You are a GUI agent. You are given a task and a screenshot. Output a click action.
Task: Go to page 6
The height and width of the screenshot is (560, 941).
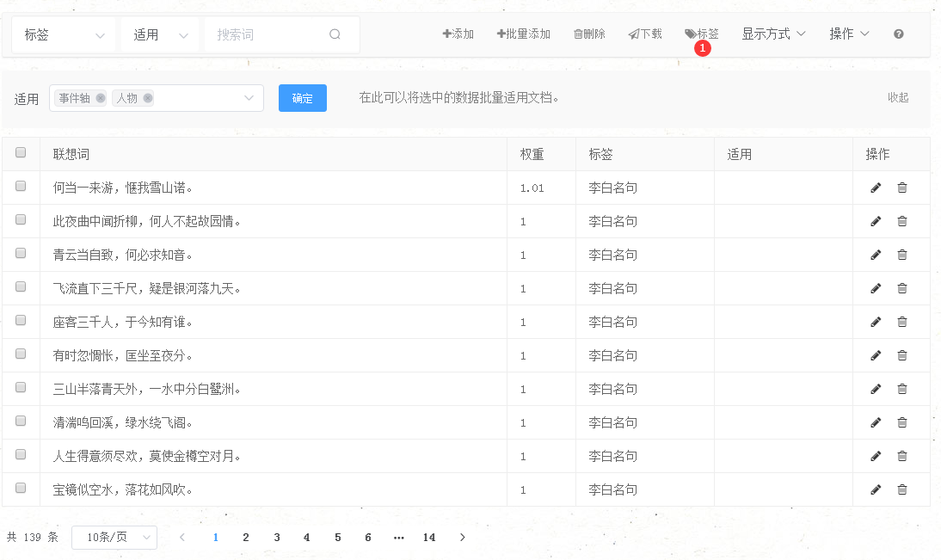[368, 537]
